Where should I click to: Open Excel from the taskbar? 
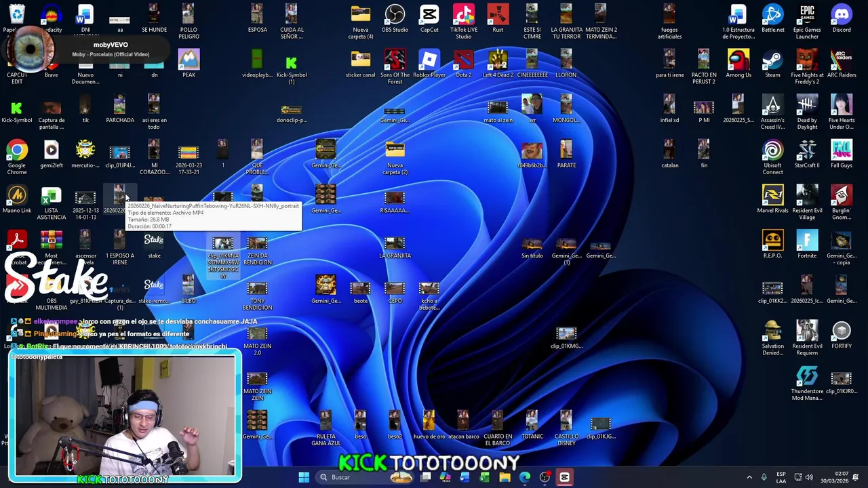click(484, 477)
